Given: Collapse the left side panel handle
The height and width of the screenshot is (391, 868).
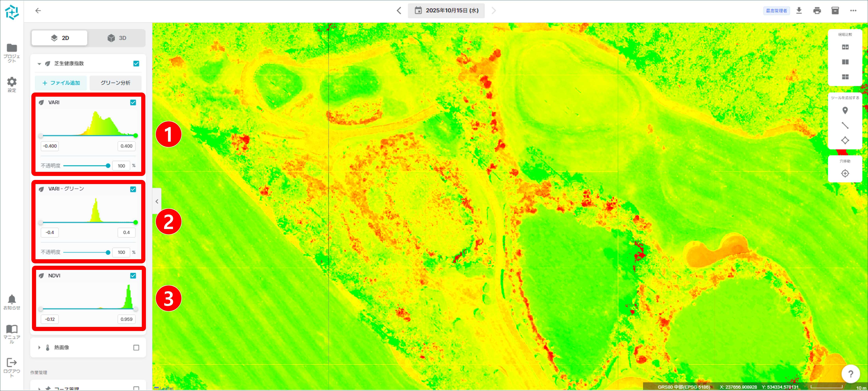Looking at the screenshot, I should [x=157, y=201].
